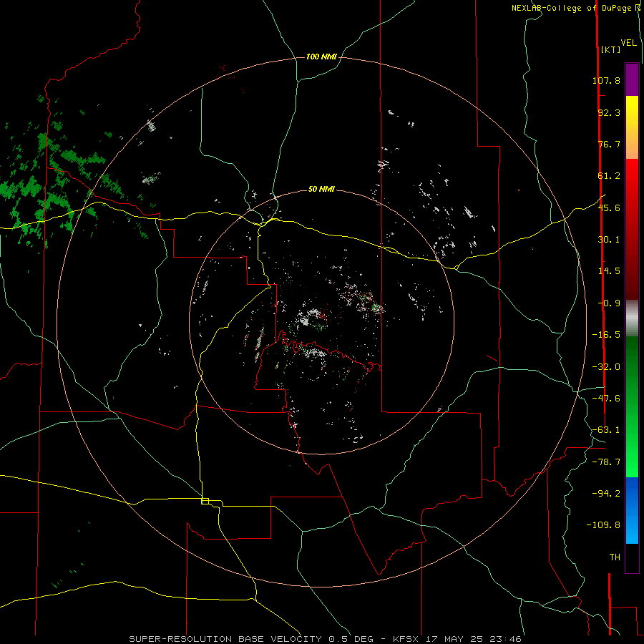
Task: Click the 107.8 scale value
Action: (x=606, y=80)
